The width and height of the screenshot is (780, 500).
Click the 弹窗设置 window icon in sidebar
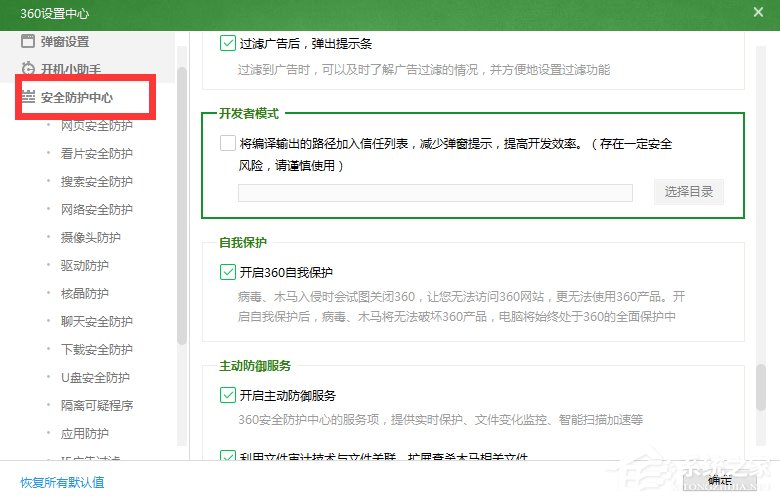click(x=28, y=42)
